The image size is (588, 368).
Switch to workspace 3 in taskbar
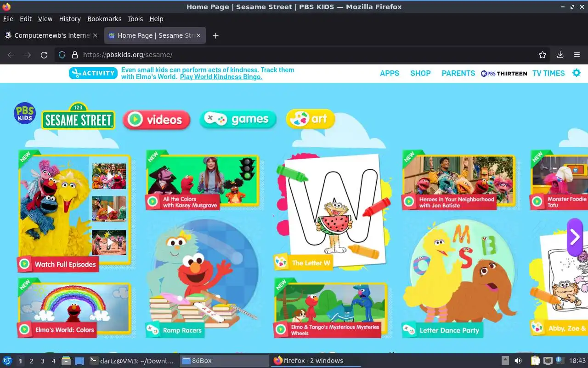coord(42,361)
